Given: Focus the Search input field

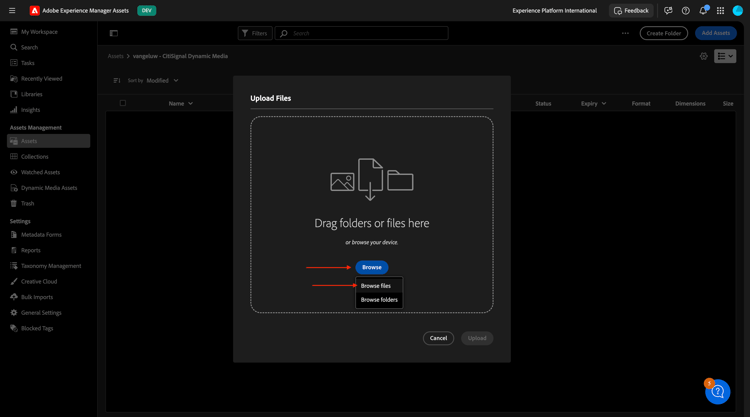Looking at the screenshot, I should [362, 33].
